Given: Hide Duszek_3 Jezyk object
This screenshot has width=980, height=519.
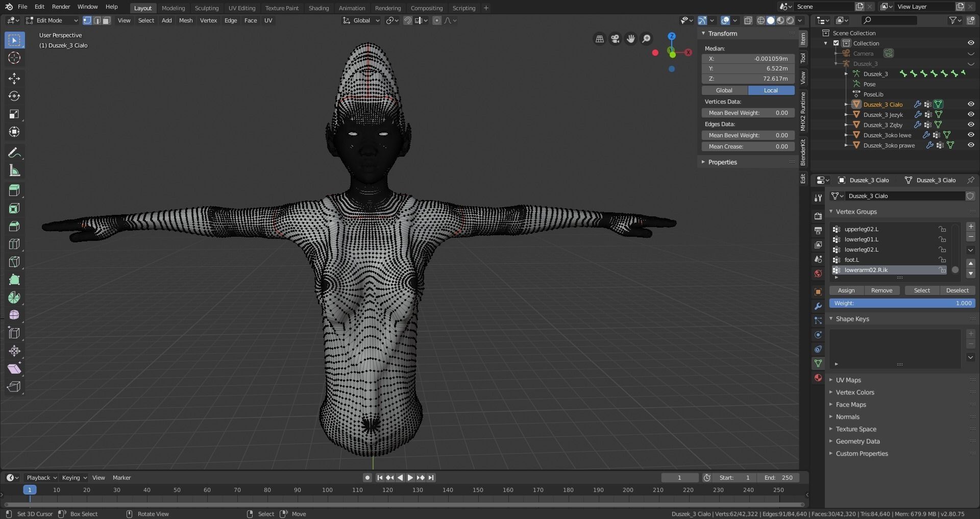Looking at the screenshot, I should [x=971, y=114].
